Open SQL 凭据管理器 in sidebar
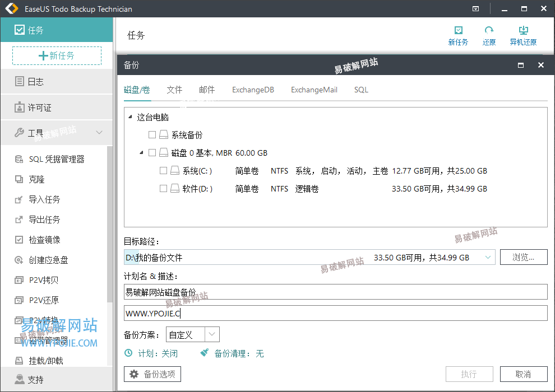Image resolution: width=555 pixels, height=392 pixels. [x=56, y=159]
